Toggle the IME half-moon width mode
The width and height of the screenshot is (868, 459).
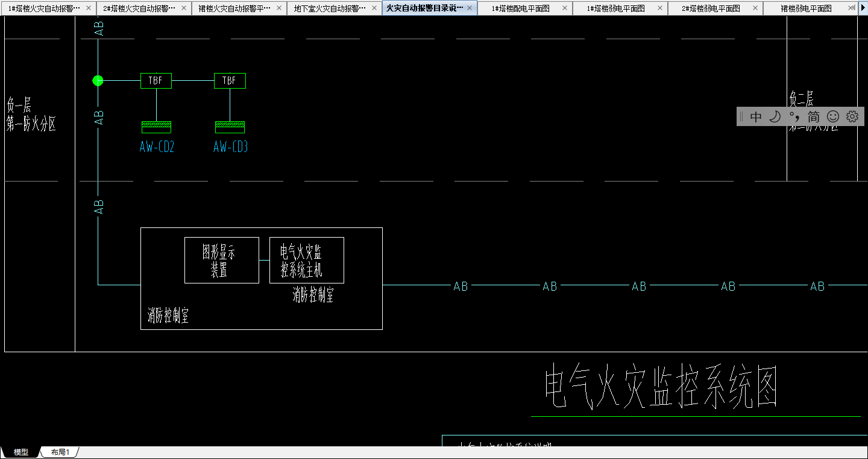click(775, 117)
